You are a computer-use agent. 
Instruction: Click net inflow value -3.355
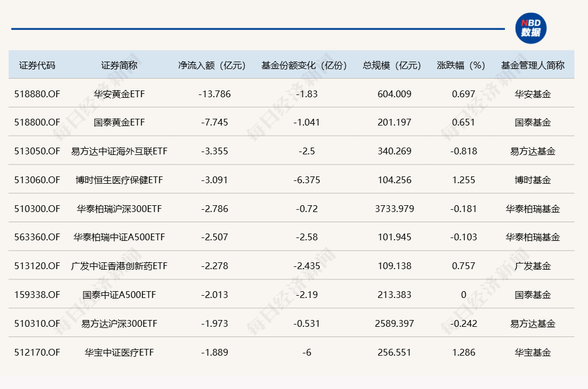pyautogui.click(x=214, y=151)
